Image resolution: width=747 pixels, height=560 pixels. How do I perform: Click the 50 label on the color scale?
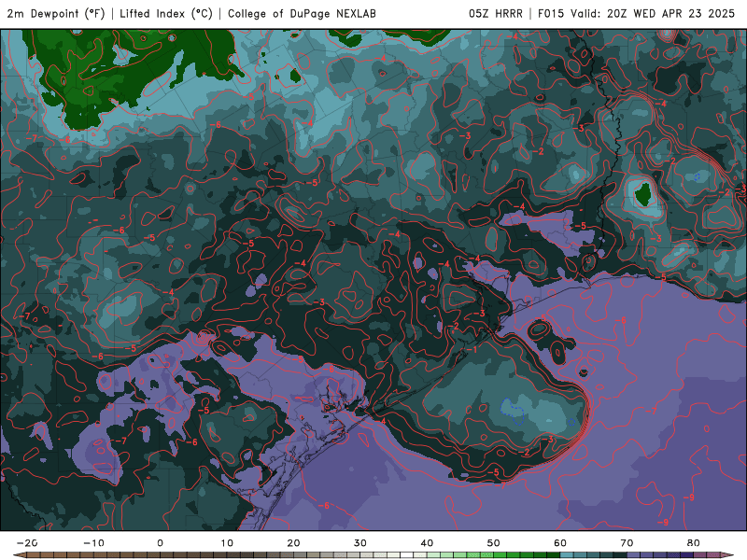tap(494, 543)
